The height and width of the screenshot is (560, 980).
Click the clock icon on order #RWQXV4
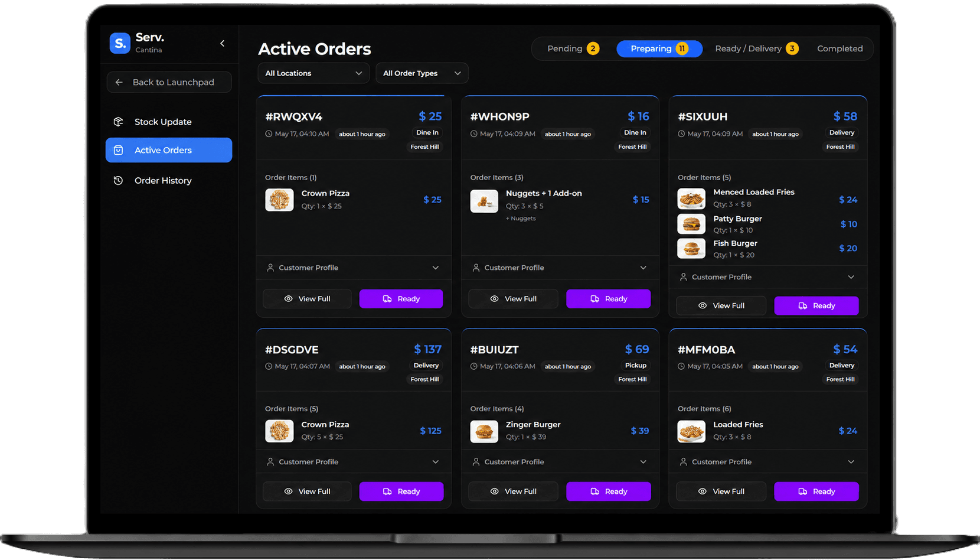(x=269, y=134)
